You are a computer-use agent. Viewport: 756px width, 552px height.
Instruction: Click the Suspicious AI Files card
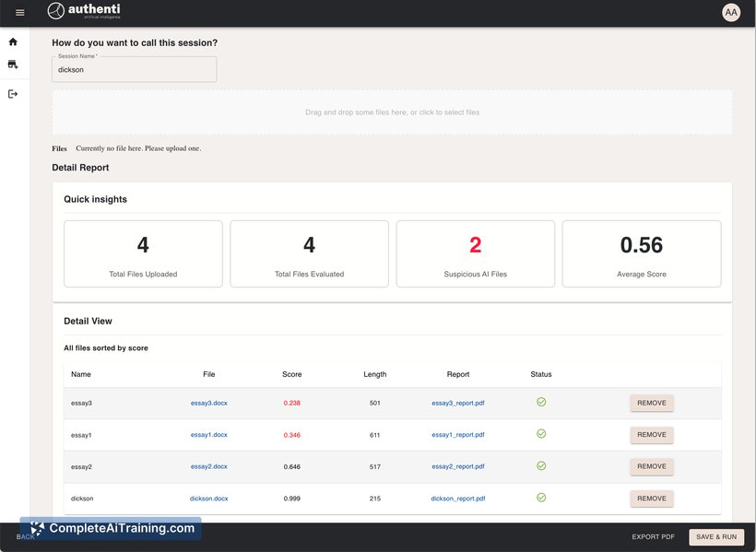click(x=476, y=253)
